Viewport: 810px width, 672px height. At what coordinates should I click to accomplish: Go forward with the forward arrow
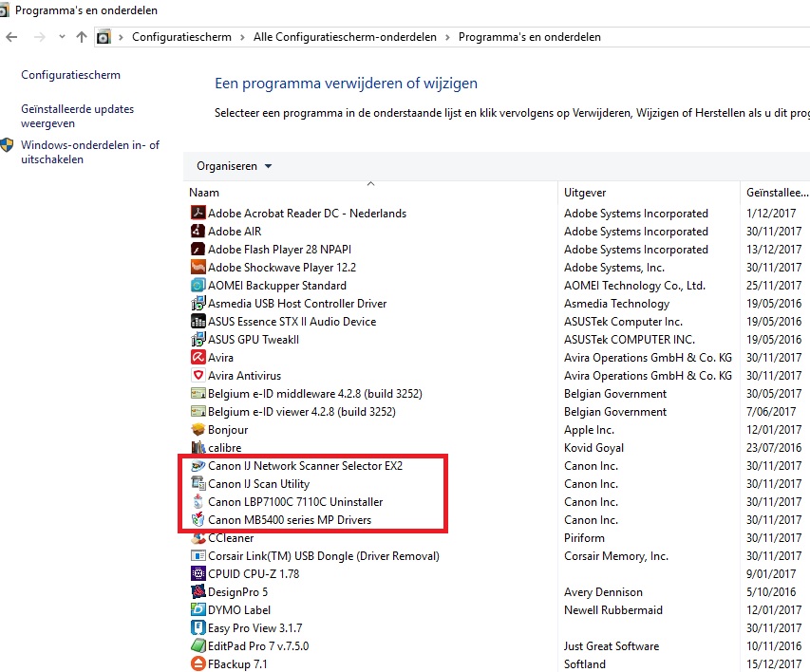39,37
